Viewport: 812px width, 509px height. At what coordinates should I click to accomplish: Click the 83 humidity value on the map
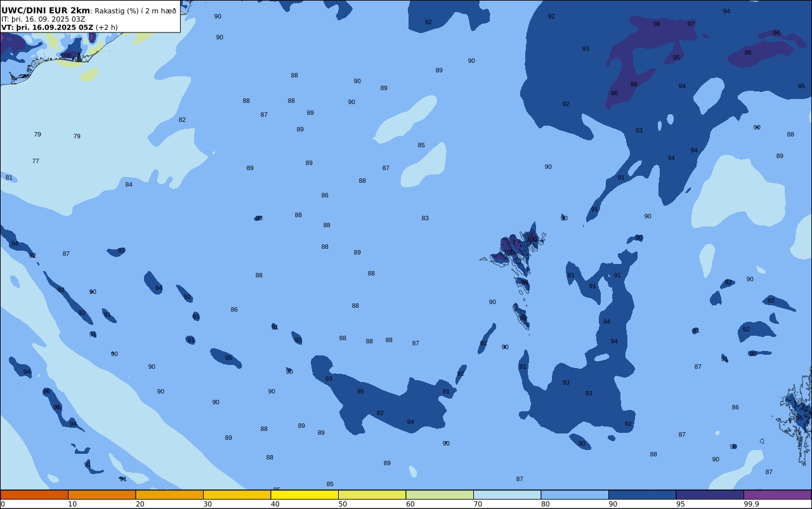pyautogui.click(x=425, y=218)
